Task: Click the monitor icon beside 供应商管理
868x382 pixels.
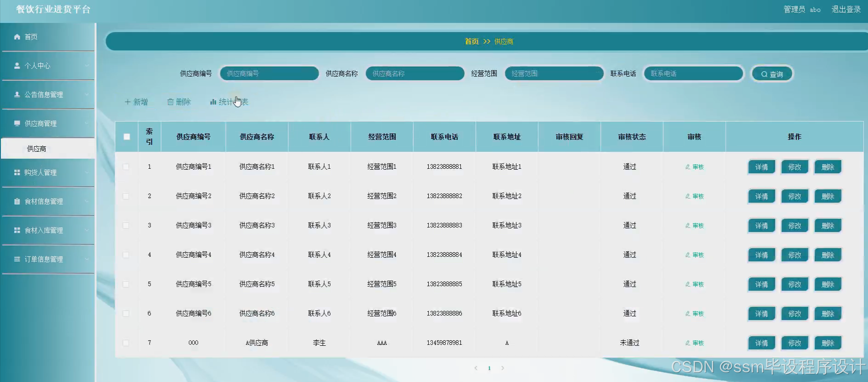Action: [x=17, y=123]
